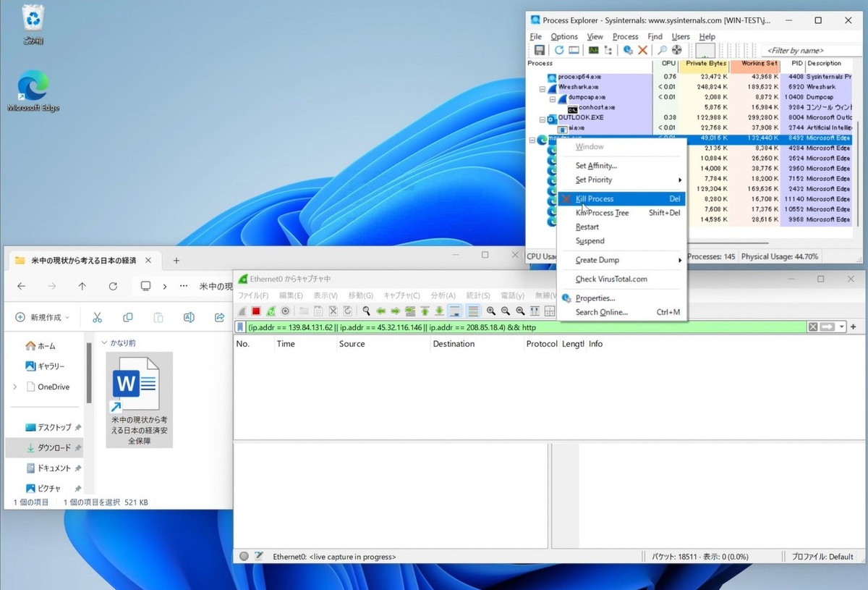Screen dimensions: 868x590
Task: Zoom in Wireshark text
Action: [490, 311]
